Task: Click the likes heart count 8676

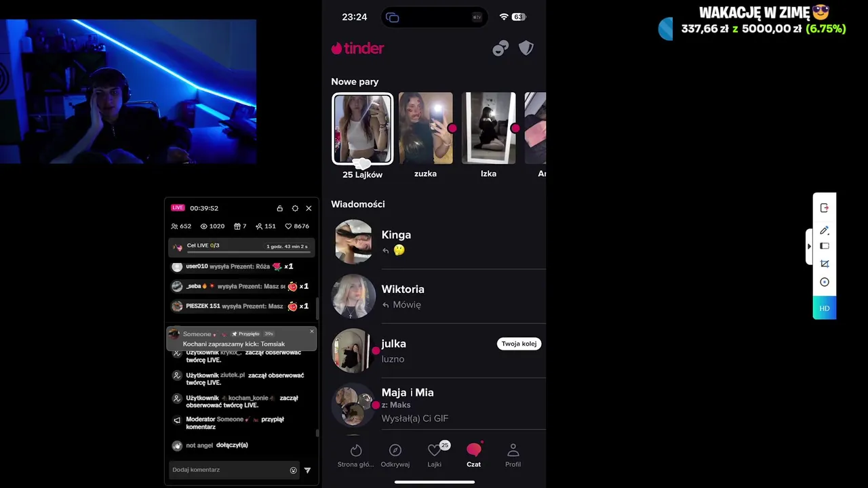Action: point(297,226)
